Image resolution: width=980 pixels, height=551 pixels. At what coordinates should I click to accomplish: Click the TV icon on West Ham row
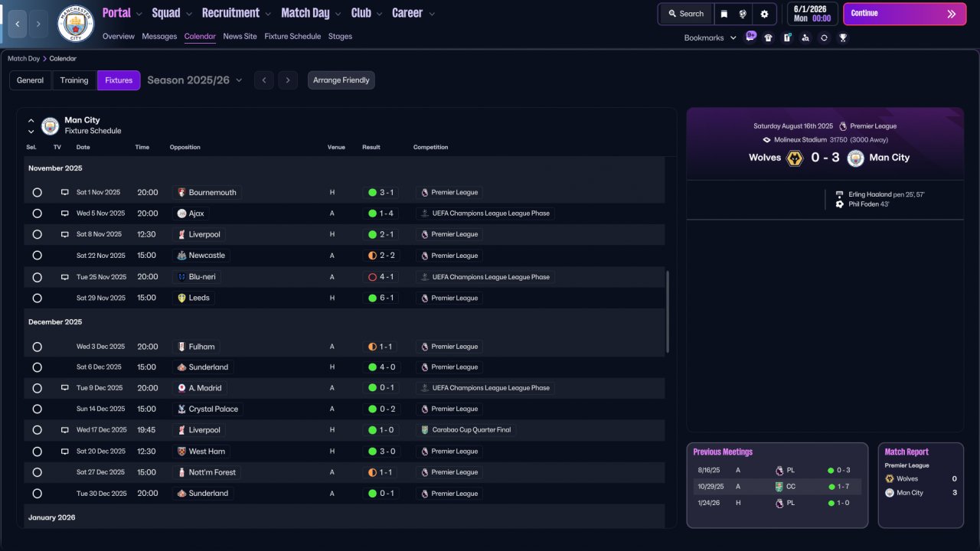click(x=65, y=452)
